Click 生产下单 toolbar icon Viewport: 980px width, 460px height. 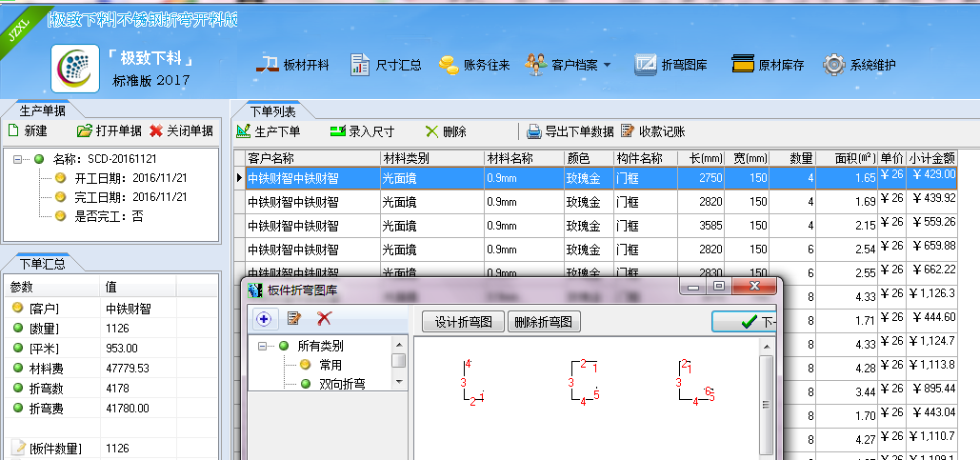click(243, 131)
